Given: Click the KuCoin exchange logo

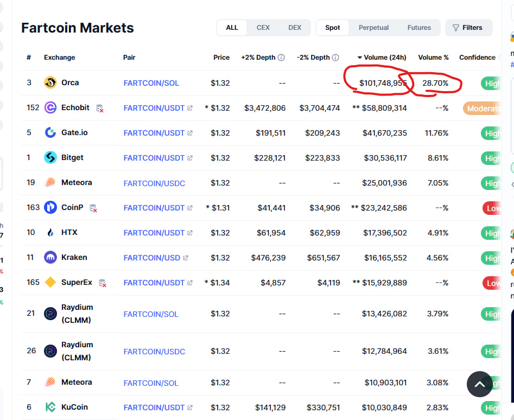Looking at the screenshot, I should (x=50, y=407).
